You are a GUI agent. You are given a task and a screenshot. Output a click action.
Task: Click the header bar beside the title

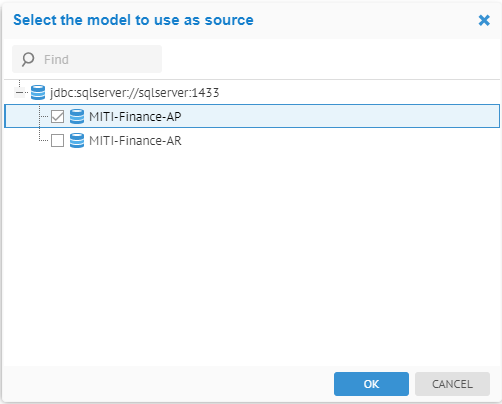(365, 20)
